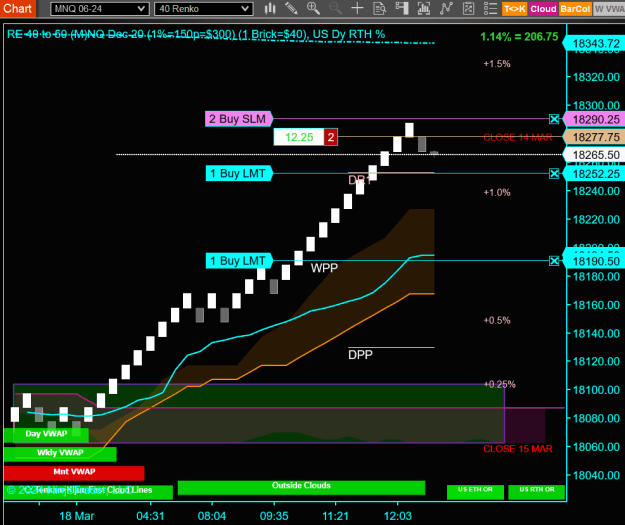625x525 pixels.
Task: Click the Buy LMT flag at 18252.25
Action: coord(238,173)
